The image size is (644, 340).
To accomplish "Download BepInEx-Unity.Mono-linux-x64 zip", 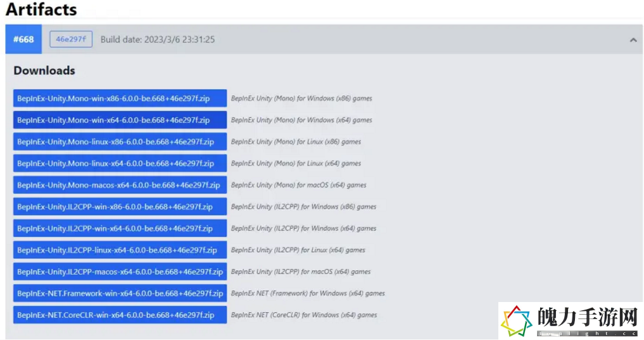I will click(120, 163).
